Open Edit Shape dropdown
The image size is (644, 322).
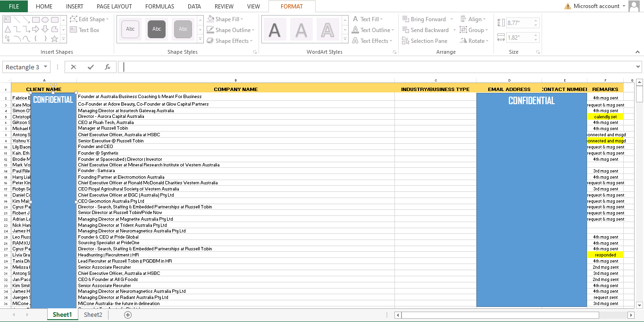[90, 19]
